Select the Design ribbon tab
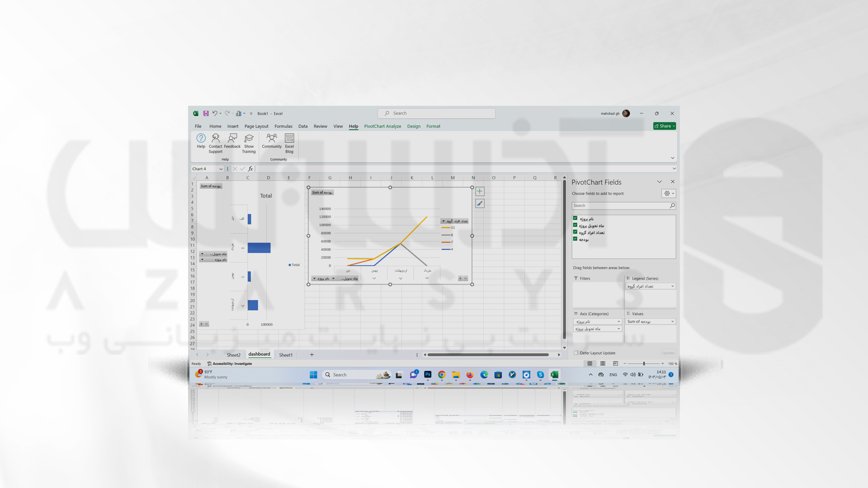Viewport: 868px width, 488px height. [x=413, y=126]
